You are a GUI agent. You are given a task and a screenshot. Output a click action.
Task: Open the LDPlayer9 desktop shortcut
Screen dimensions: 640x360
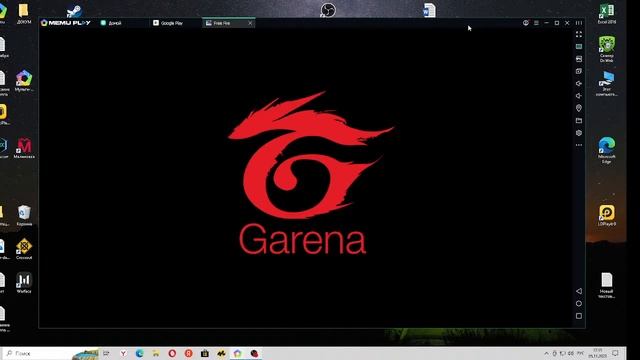(x=607, y=216)
